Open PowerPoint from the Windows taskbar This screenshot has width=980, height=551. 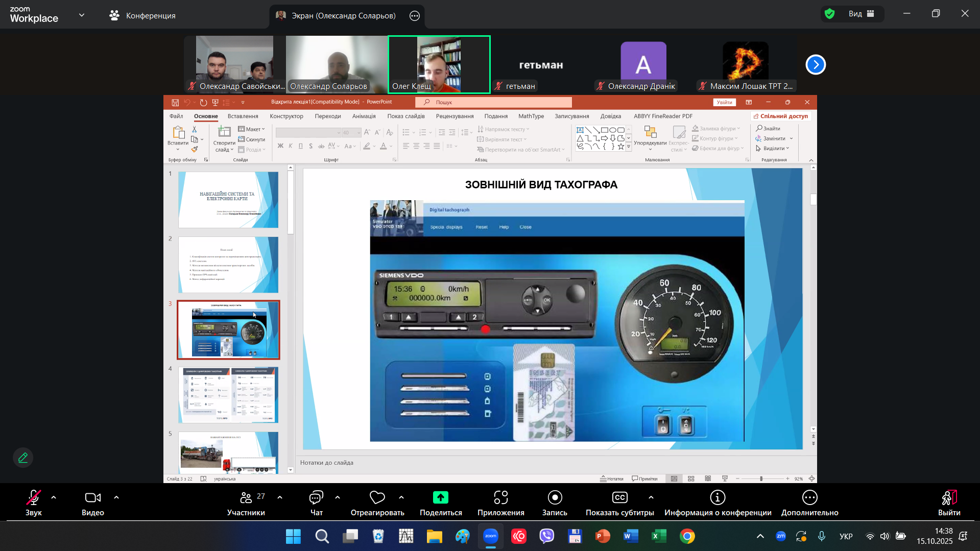(x=603, y=536)
